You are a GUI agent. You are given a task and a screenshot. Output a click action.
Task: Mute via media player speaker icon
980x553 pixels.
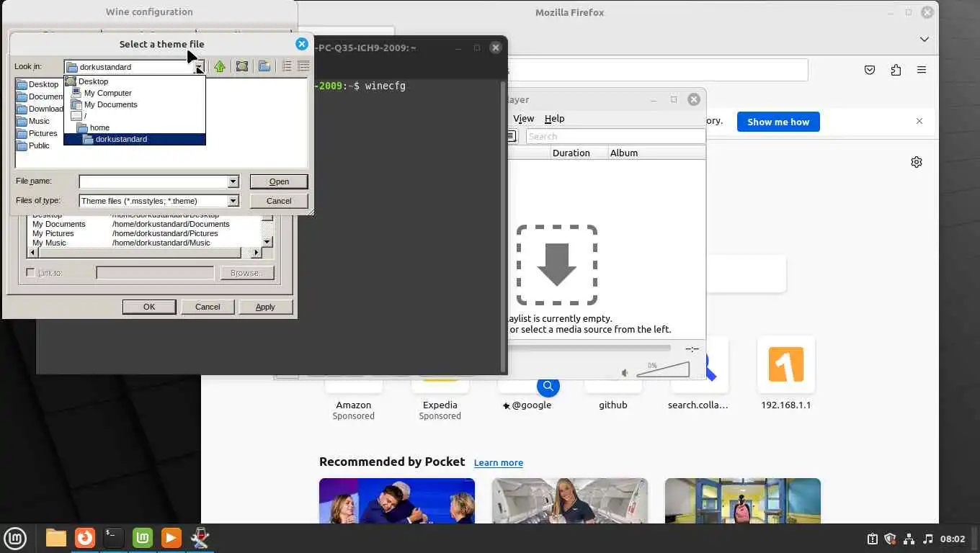pos(625,372)
